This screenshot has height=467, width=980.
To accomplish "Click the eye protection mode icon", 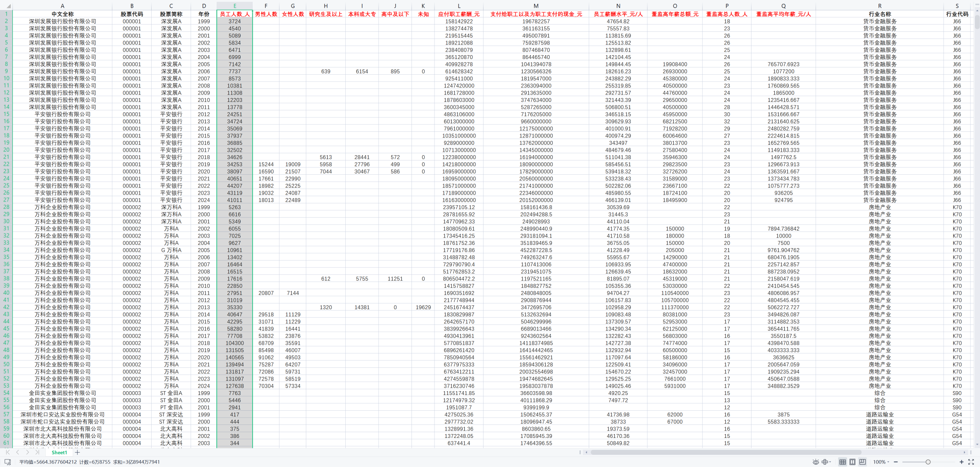I will pos(816,462).
